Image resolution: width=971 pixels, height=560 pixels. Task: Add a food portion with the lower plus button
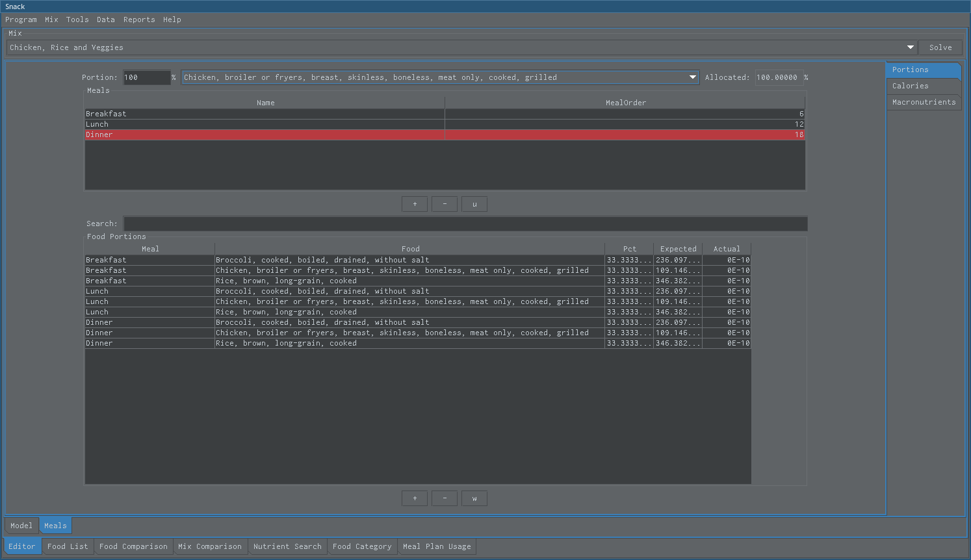(415, 498)
